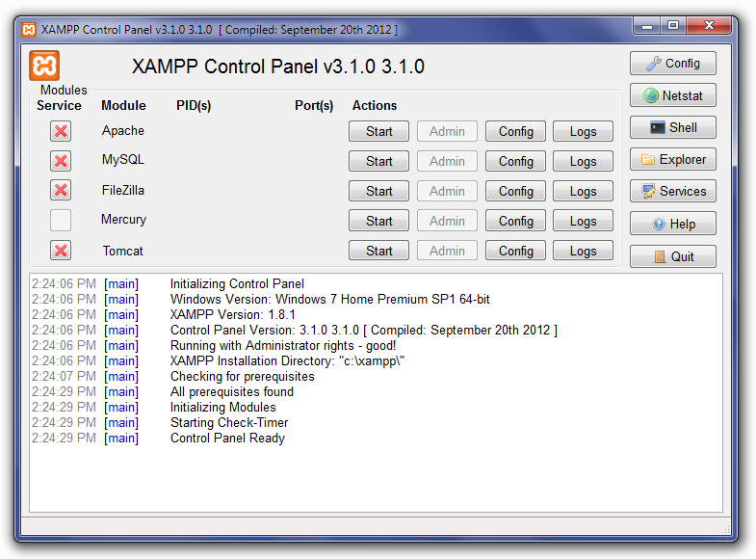Click 'All prerequisites found' log line
The height and width of the screenshot is (559, 756).
(232, 391)
